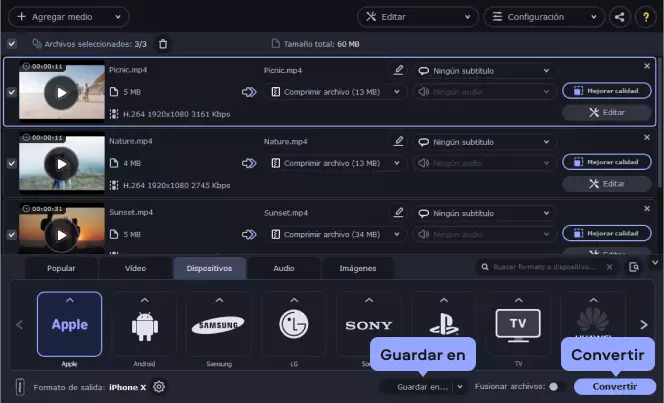This screenshot has height=403, width=664.
Task: Select the PlayStation device preset
Action: 443,324
